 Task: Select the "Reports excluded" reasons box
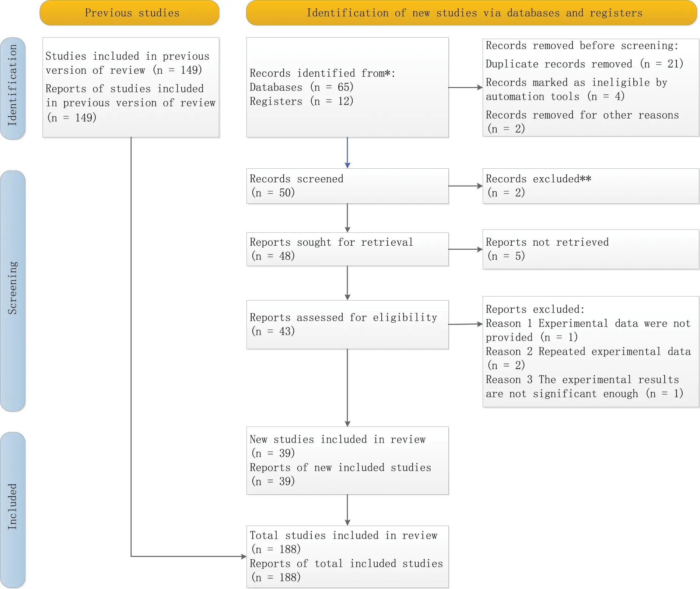(590, 351)
